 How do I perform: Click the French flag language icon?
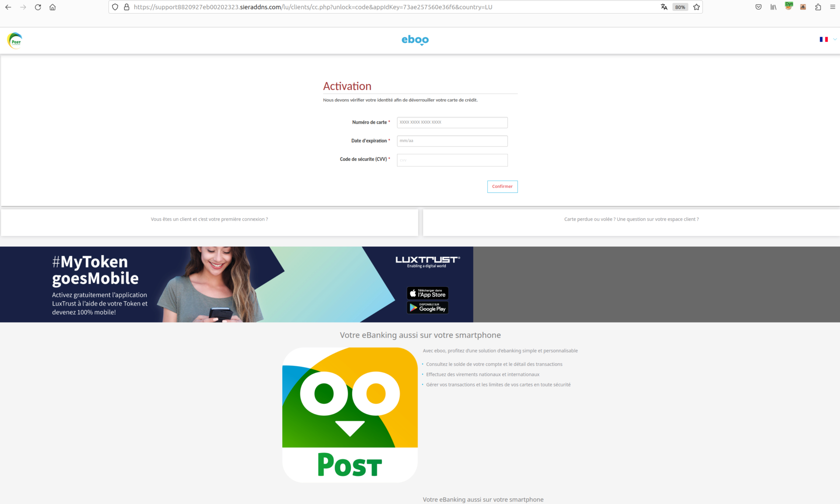tap(824, 39)
